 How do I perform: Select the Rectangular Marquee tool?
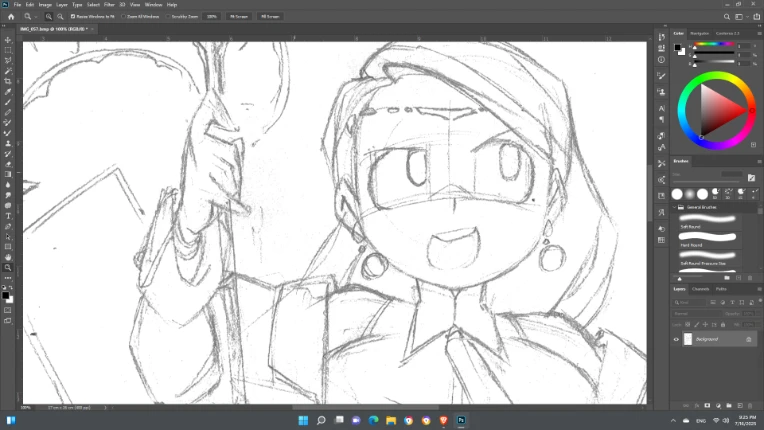pyautogui.click(x=8, y=50)
